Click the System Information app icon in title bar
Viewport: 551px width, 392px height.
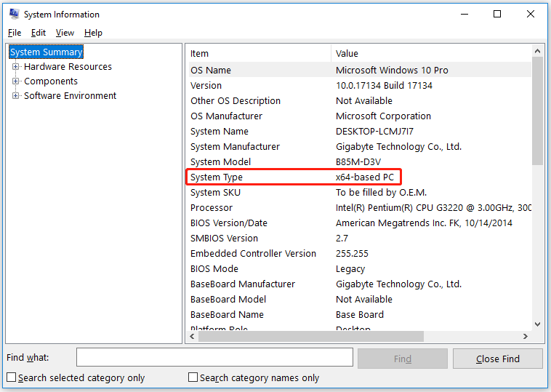(x=13, y=14)
